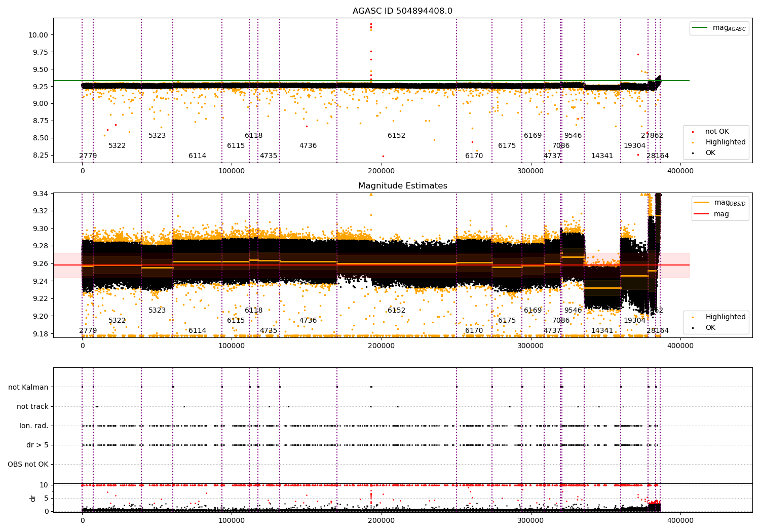The width and height of the screenshot is (760, 532).
Task: Click the '9.00' y-axis tick label
Action: 41,103
